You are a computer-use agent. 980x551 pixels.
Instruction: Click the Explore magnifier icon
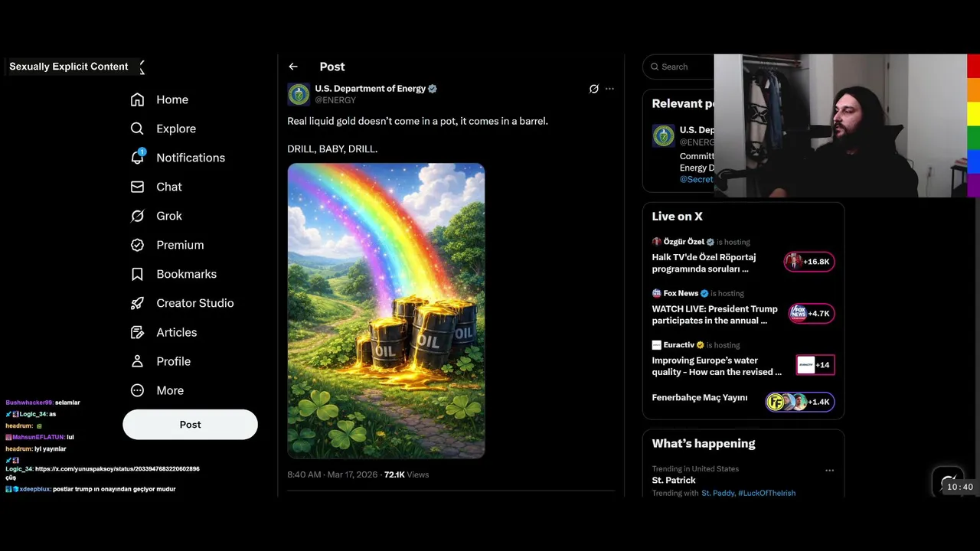pos(137,129)
